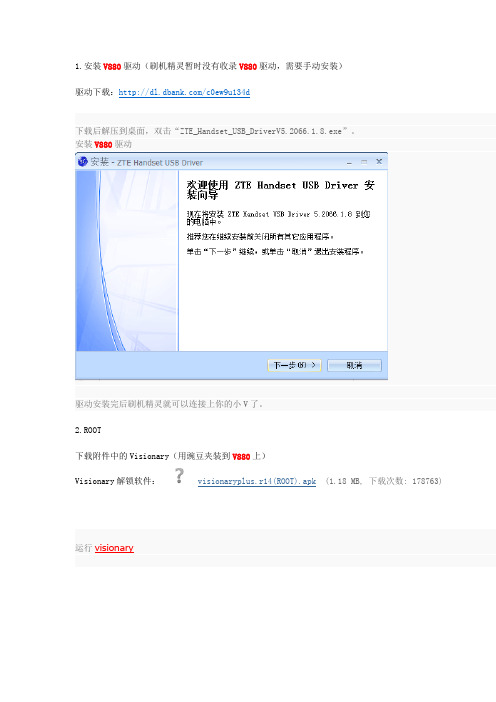Click the red visionary link
The width and height of the screenshot is (496, 702).
[114, 548]
